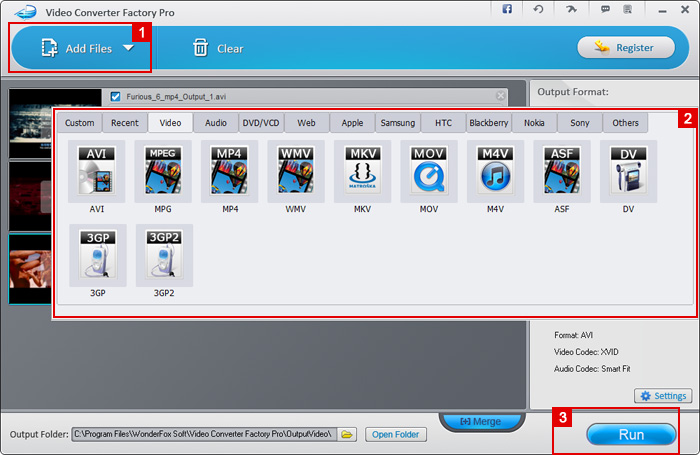Image resolution: width=700 pixels, height=455 pixels.
Task: Uncheck the Furious_6_mp4_Output_1.avi checkbox
Action: pos(116,96)
